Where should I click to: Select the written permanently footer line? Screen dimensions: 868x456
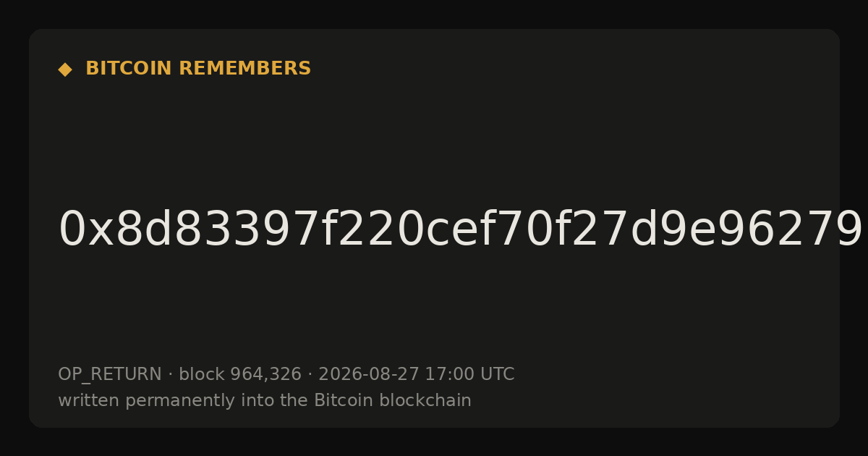tap(265, 400)
